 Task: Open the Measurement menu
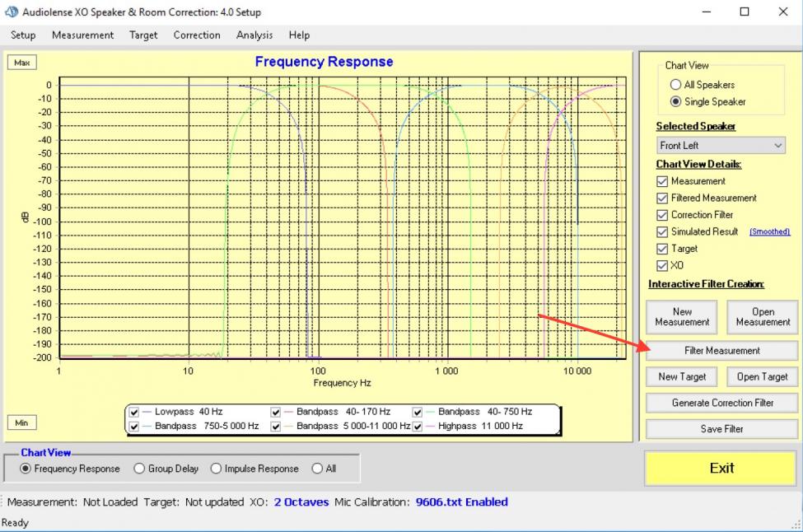tap(83, 35)
